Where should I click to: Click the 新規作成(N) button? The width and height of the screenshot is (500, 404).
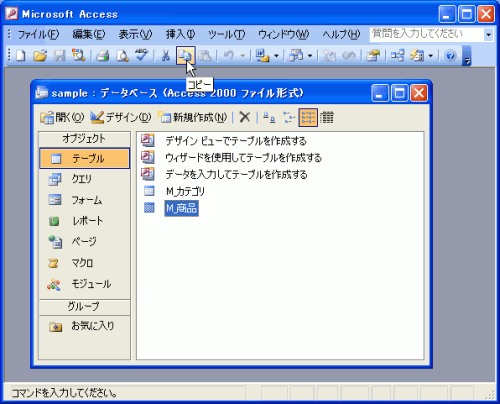(192, 117)
